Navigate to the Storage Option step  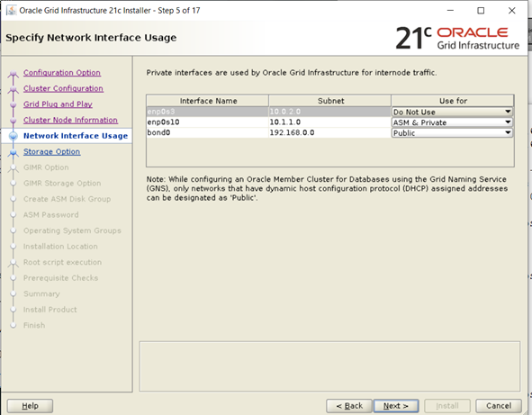click(x=51, y=151)
